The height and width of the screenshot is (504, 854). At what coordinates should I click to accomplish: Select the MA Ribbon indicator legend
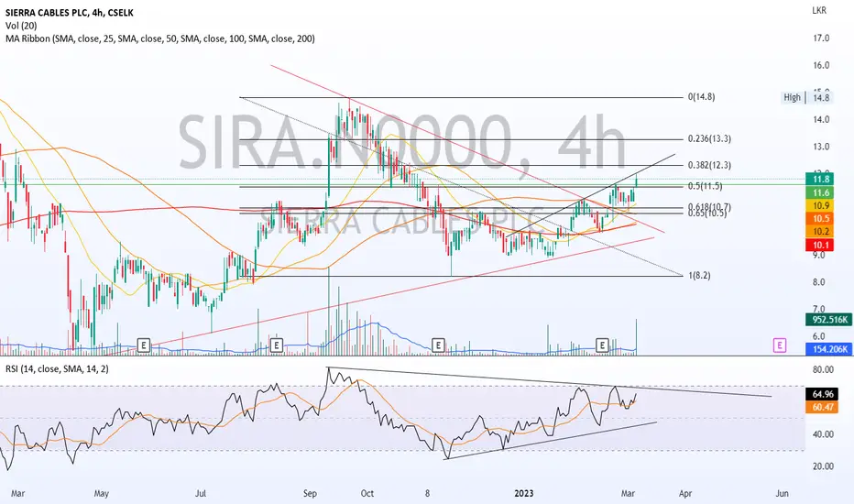[x=160, y=38]
